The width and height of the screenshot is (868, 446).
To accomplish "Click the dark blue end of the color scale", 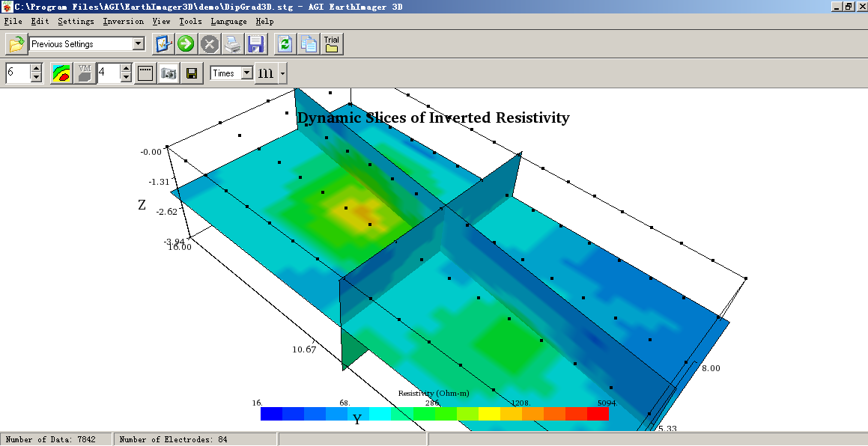I will 271,414.
